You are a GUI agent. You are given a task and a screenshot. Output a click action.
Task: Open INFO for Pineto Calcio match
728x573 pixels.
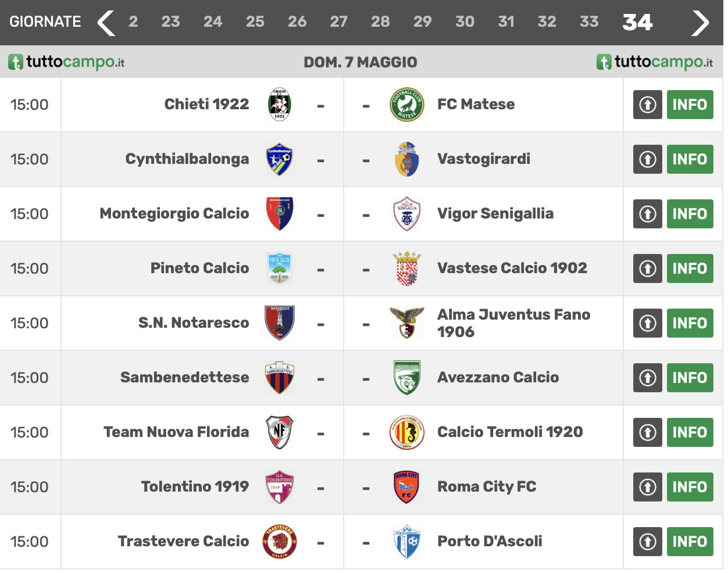pyautogui.click(x=690, y=268)
